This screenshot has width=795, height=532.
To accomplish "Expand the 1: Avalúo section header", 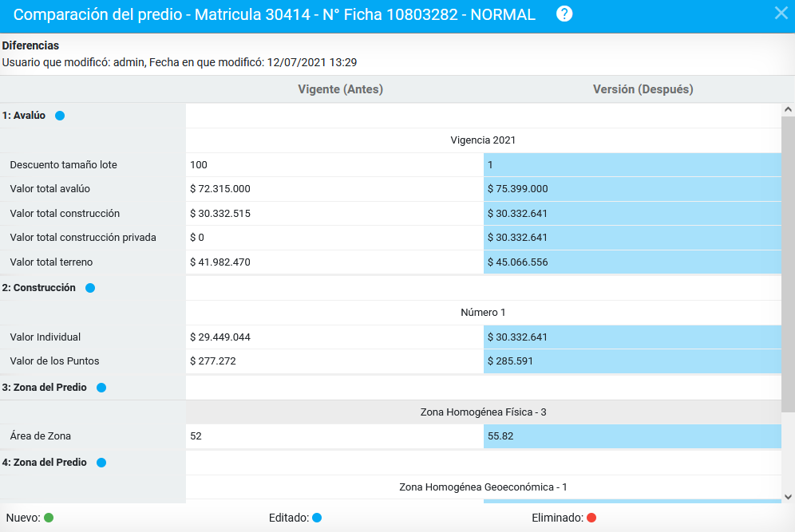I will pyautogui.click(x=24, y=116).
